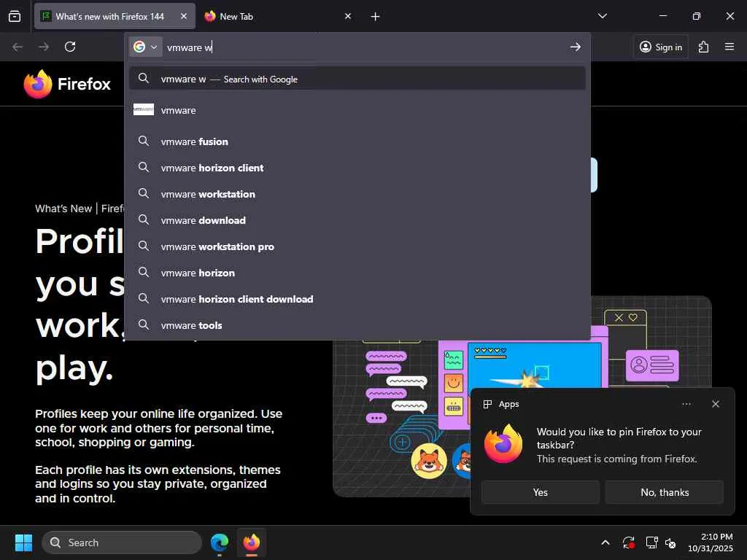Click the address bar text vmware w
Viewport: 747px width, 560px height.
coord(190,47)
